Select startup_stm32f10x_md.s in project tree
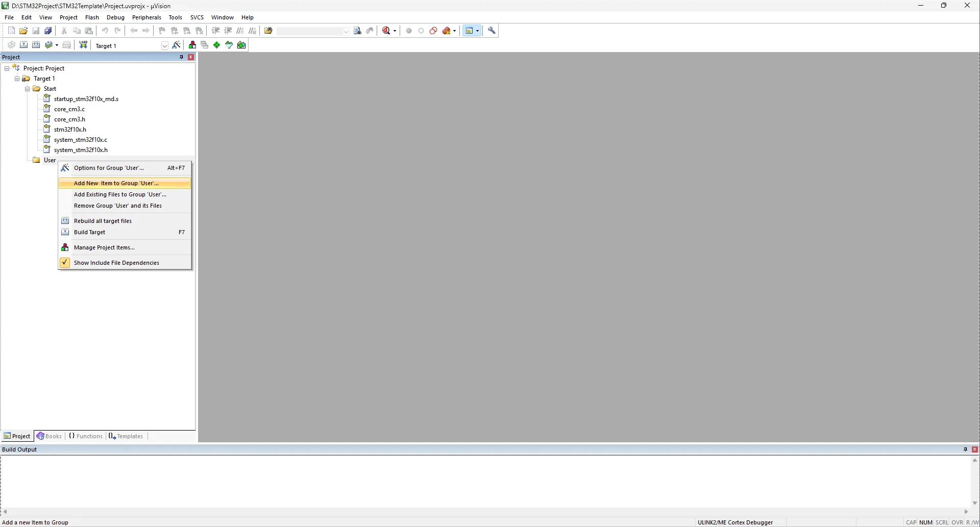The width and height of the screenshot is (980, 527). pos(86,99)
